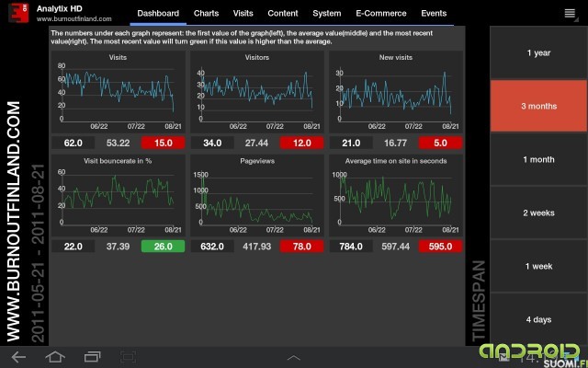
Task: Tap the red 12.0 latest visitors value
Action: [x=302, y=143]
